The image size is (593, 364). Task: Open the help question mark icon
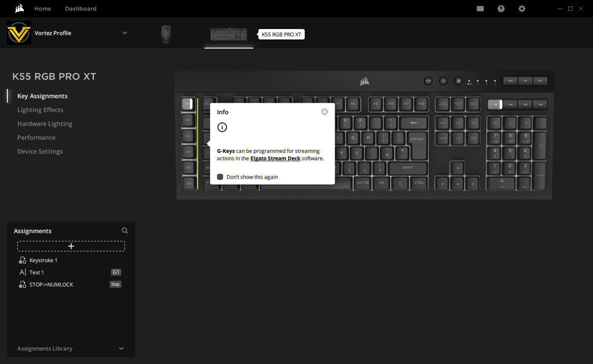pyautogui.click(x=501, y=9)
